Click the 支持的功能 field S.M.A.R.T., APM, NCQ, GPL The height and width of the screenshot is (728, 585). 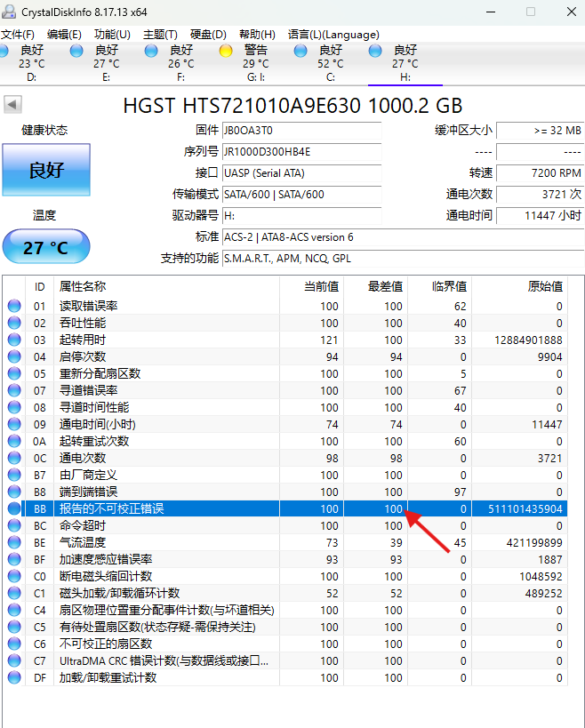403,259
